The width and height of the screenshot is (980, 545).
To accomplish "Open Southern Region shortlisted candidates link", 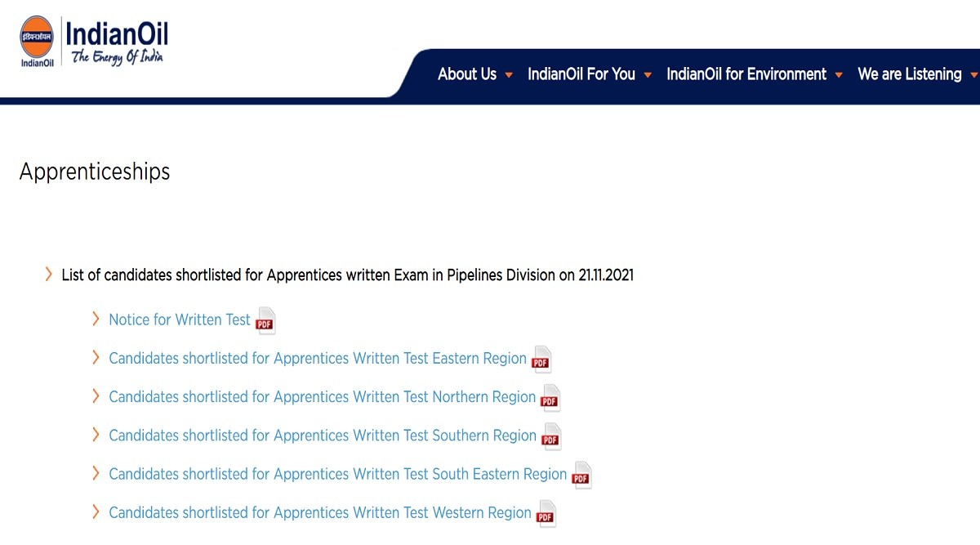I will pyautogui.click(x=322, y=436).
